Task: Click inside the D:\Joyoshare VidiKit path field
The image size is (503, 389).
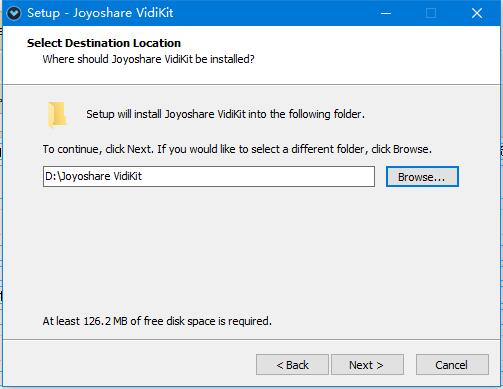Action: (209, 176)
